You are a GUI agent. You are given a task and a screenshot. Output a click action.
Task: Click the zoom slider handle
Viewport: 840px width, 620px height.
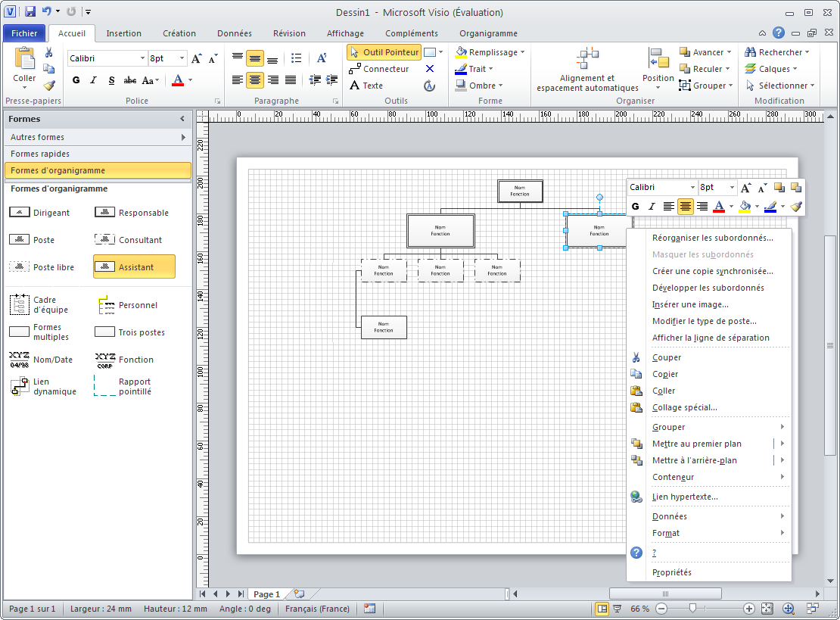tap(692, 609)
